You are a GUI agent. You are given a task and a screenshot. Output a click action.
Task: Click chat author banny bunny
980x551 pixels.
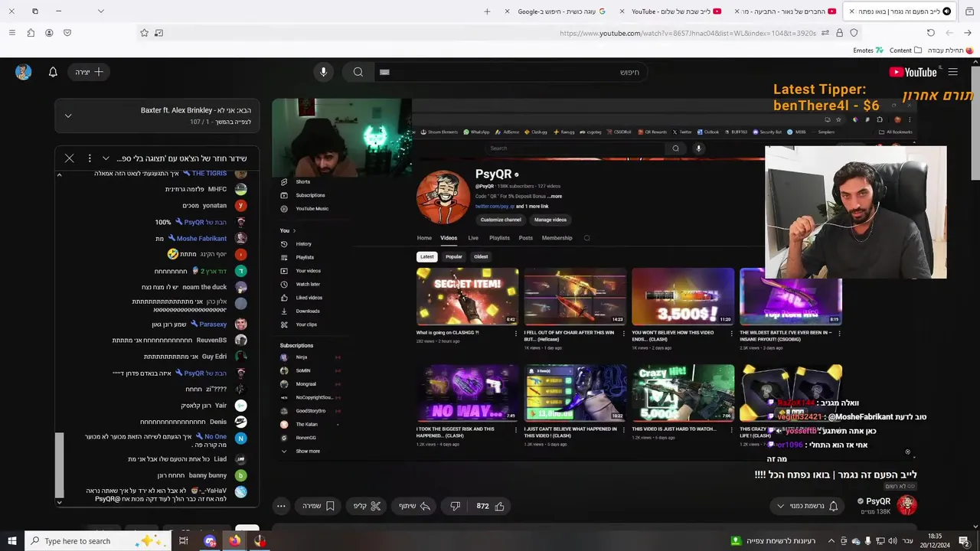207,475
